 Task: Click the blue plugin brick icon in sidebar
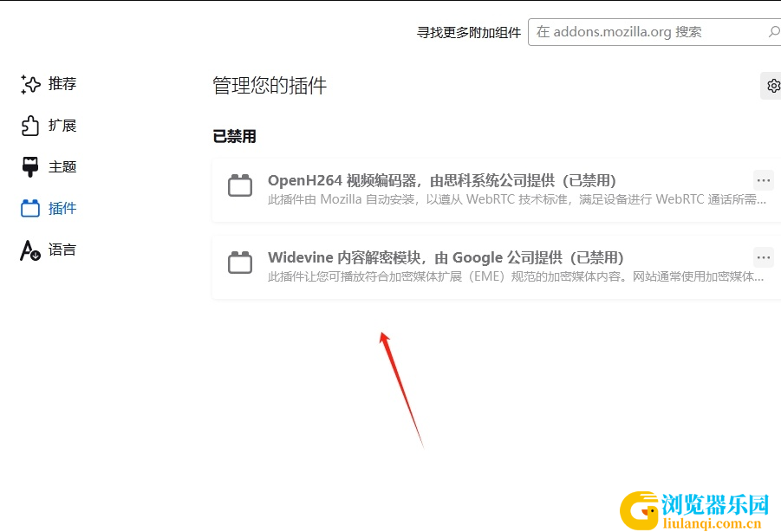coord(30,208)
